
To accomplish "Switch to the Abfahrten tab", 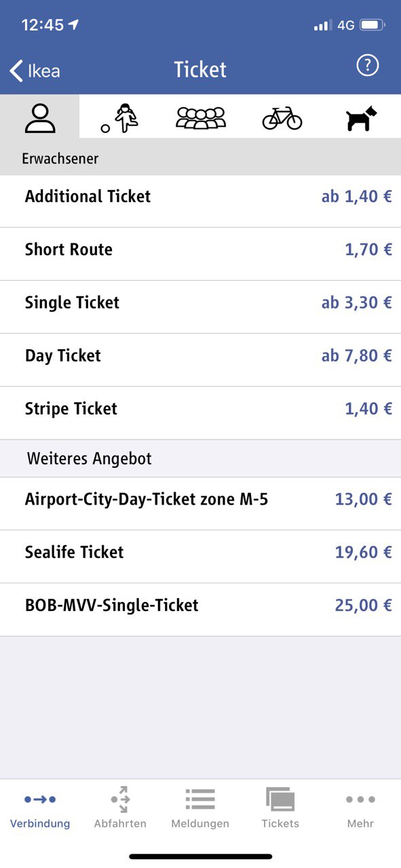I will click(120, 810).
